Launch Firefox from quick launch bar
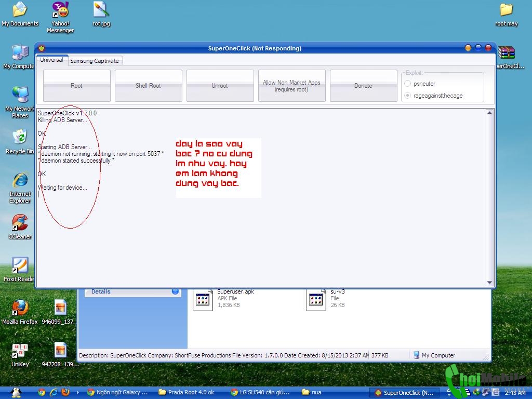 pos(65,392)
